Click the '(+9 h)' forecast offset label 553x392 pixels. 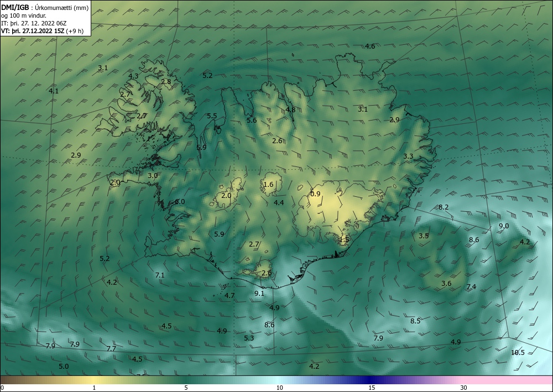[x=75, y=31]
